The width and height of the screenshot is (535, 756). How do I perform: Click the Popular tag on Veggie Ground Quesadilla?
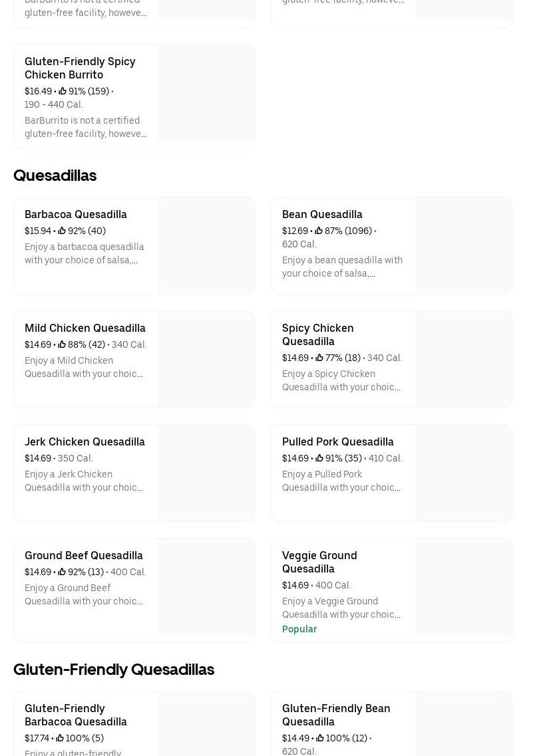pyautogui.click(x=299, y=630)
